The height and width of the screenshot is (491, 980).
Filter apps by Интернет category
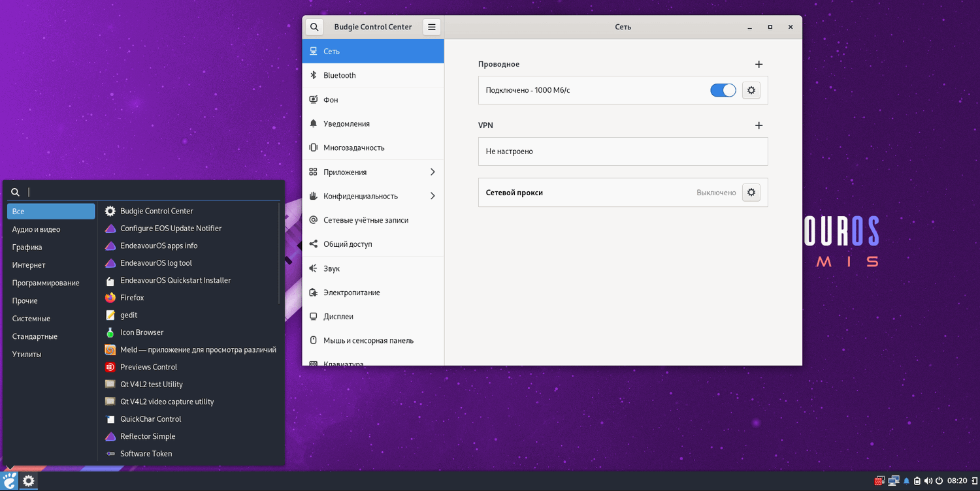click(x=51, y=265)
